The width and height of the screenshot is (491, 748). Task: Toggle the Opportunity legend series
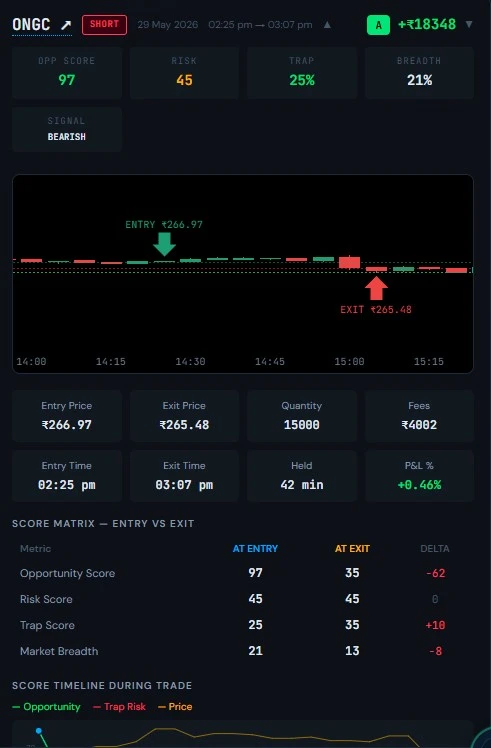pos(46,706)
